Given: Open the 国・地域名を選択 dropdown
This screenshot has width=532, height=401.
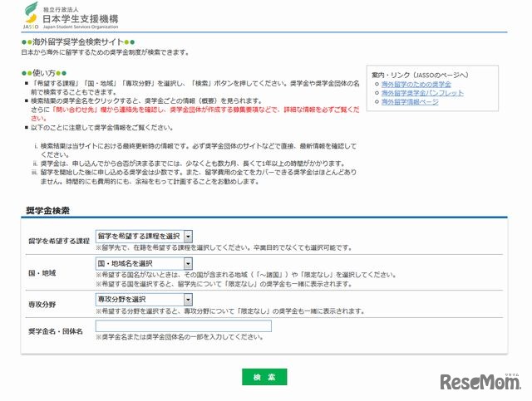Looking at the screenshot, I should tap(144, 263).
